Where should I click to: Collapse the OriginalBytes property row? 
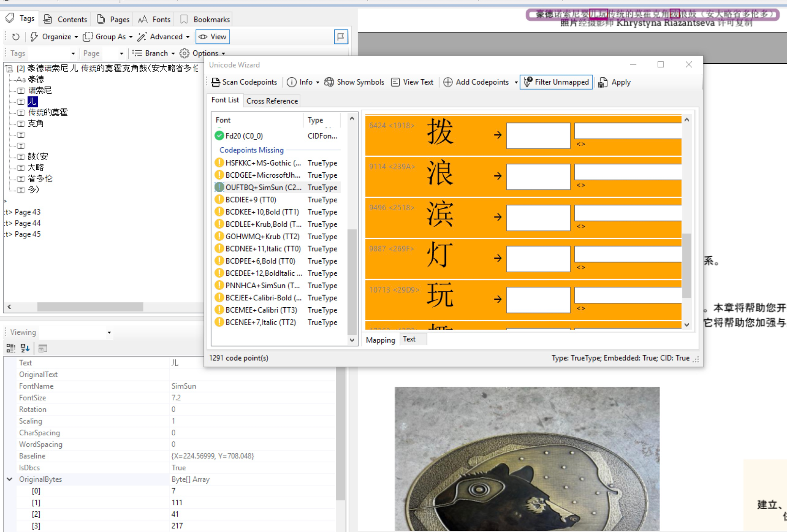(x=9, y=479)
